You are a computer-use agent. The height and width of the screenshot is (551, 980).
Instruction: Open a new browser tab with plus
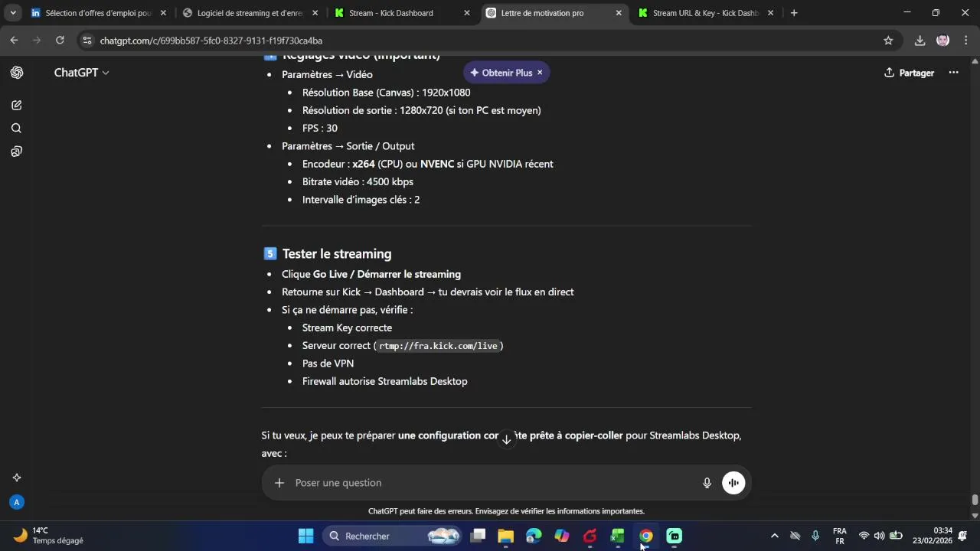(794, 13)
